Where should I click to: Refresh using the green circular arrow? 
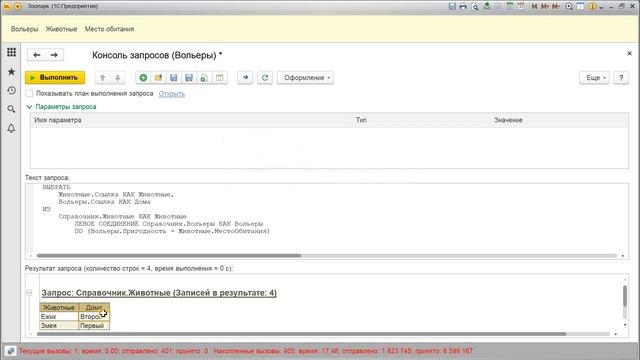coord(265,78)
